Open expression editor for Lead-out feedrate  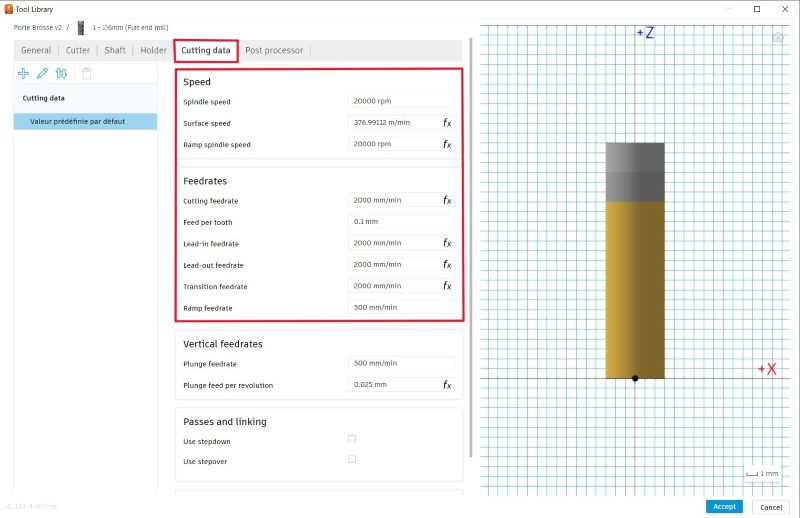(x=447, y=265)
